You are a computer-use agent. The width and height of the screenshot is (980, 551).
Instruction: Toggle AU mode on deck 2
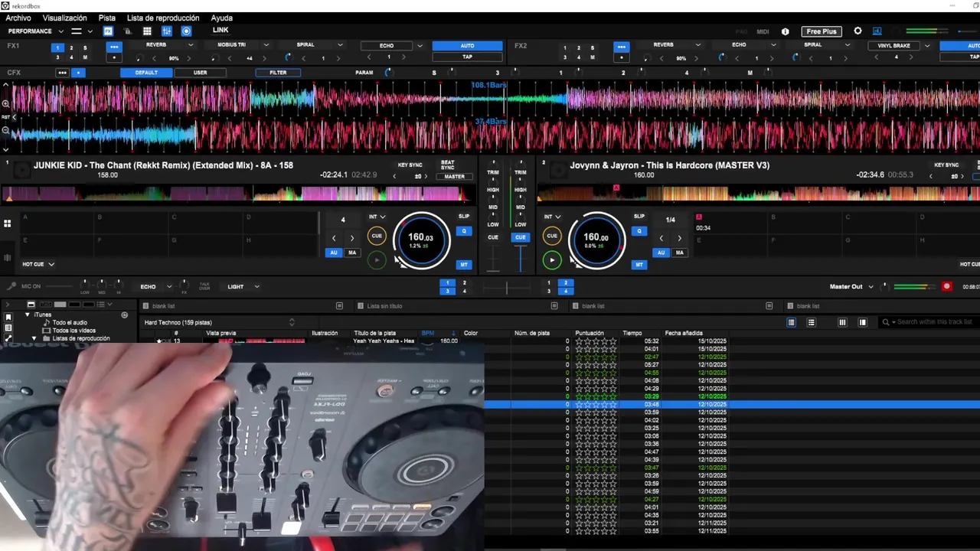tap(661, 253)
